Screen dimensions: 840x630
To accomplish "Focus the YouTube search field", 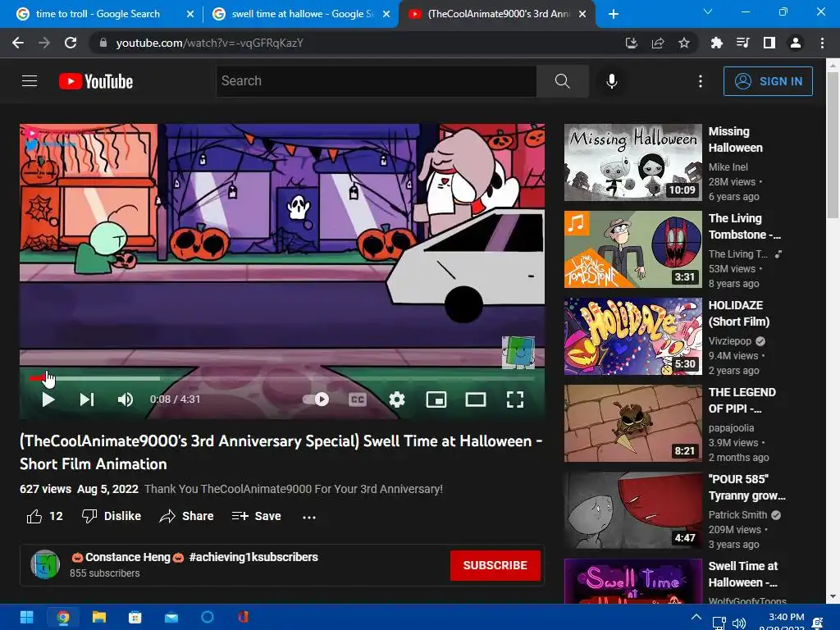I will (x=376, y=81).
